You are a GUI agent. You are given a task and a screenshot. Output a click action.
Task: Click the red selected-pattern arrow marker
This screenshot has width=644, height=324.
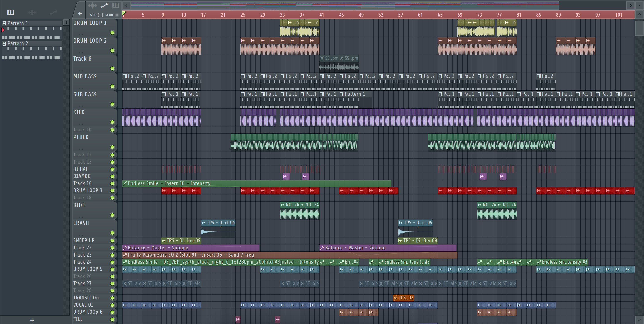(3, 30)
